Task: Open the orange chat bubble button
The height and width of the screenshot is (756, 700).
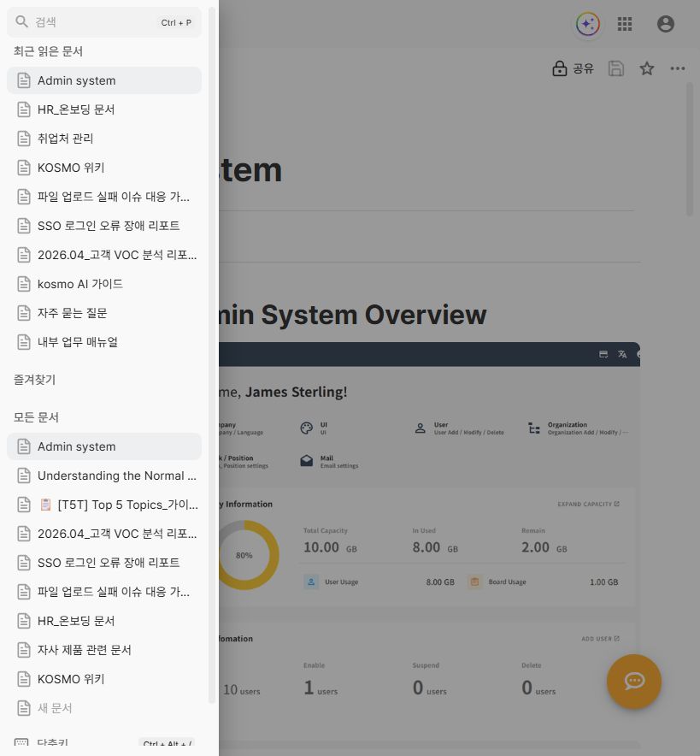Action: (x=633, y=682)
